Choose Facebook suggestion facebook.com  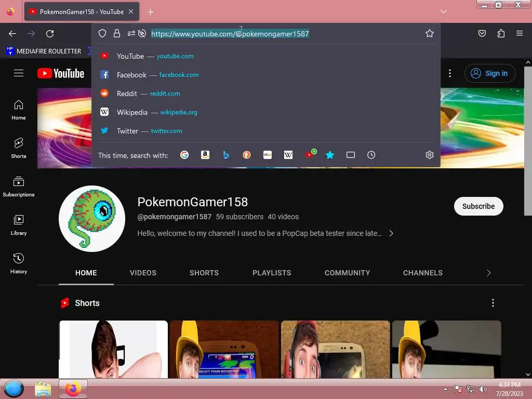pyautogui.click(x=265, y=75)
